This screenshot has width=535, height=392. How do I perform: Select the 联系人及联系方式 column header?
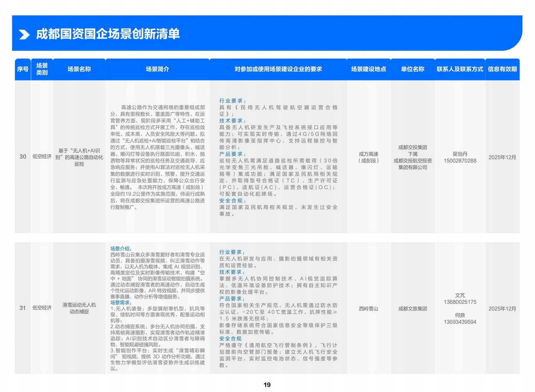(460, 69)
